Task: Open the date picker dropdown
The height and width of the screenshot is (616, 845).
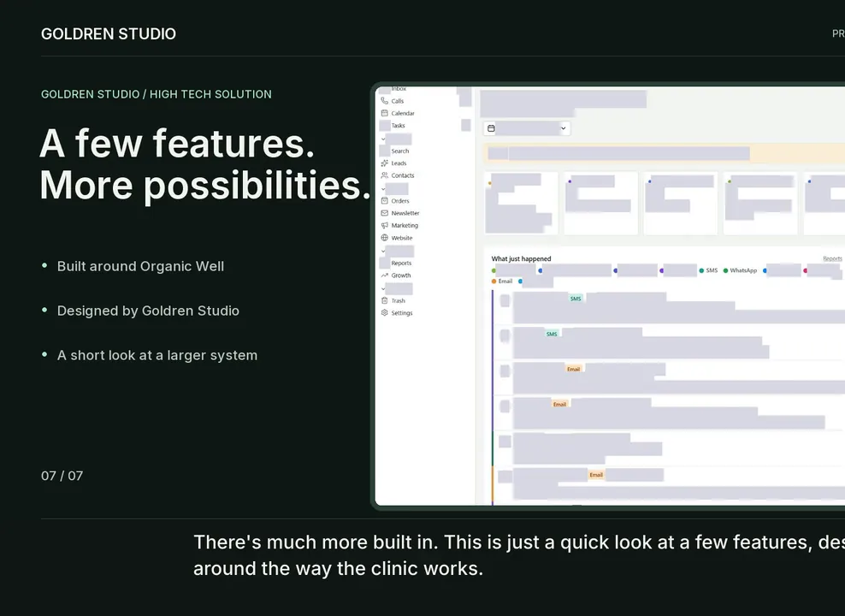Action: click(x=527, y=128)
